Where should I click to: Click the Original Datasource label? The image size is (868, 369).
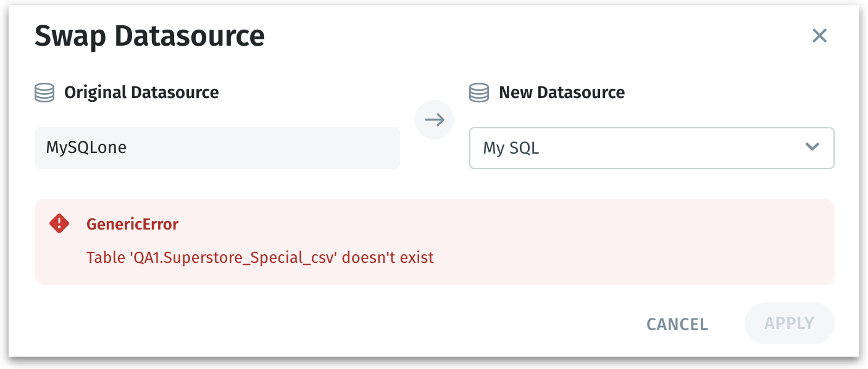point(141,93)
